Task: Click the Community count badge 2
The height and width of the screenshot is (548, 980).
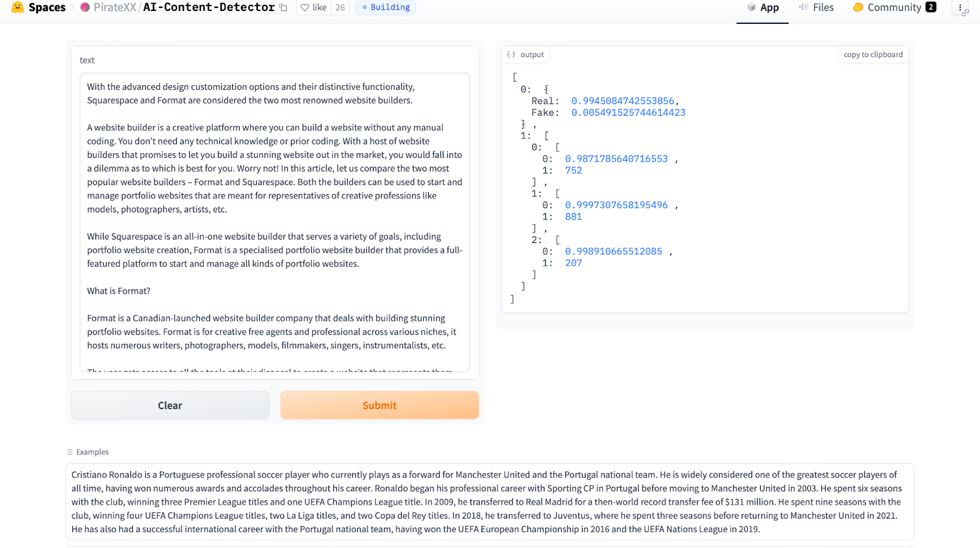Action: click(x=931, y=7)
